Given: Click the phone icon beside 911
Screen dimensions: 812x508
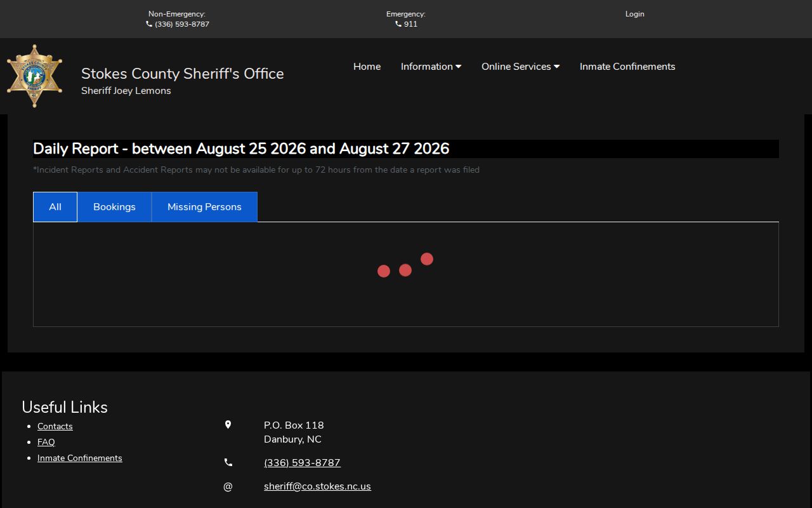Looking at the screenshot, I should click(398, 24).
